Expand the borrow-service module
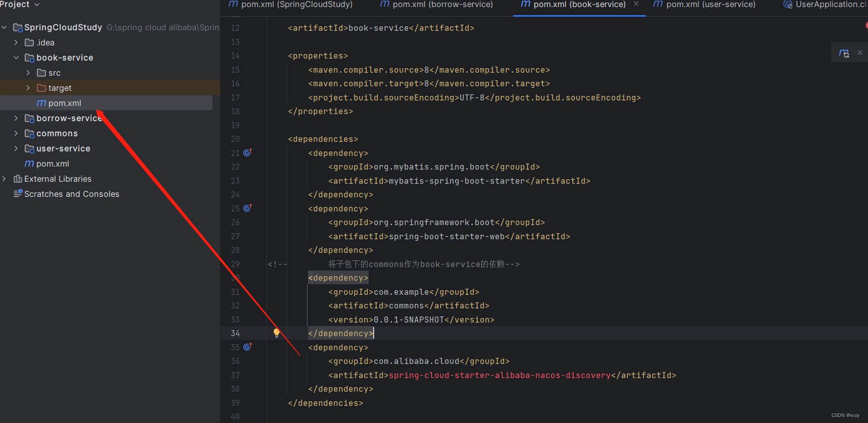Viewport: 868px width, 423px height. click(x=16, y=118)
